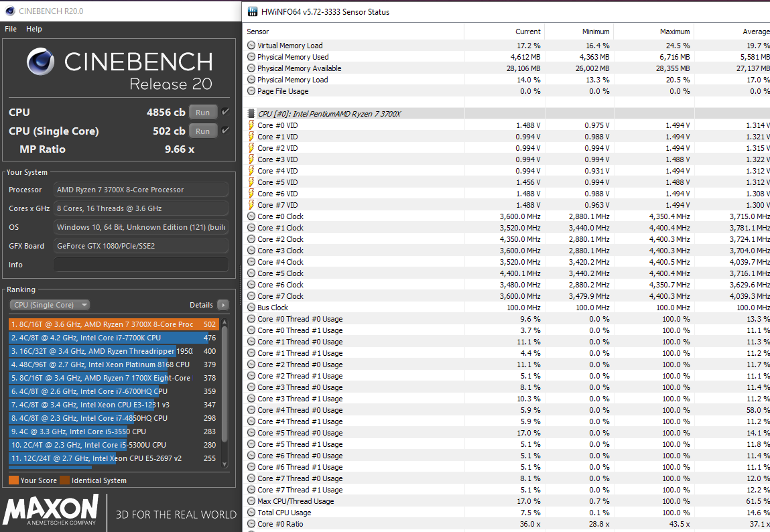The width and height of the screenshot is (770, 532).
Task: Click the Physical Memory Used sensor icon
Action: (x=251, y=57)
